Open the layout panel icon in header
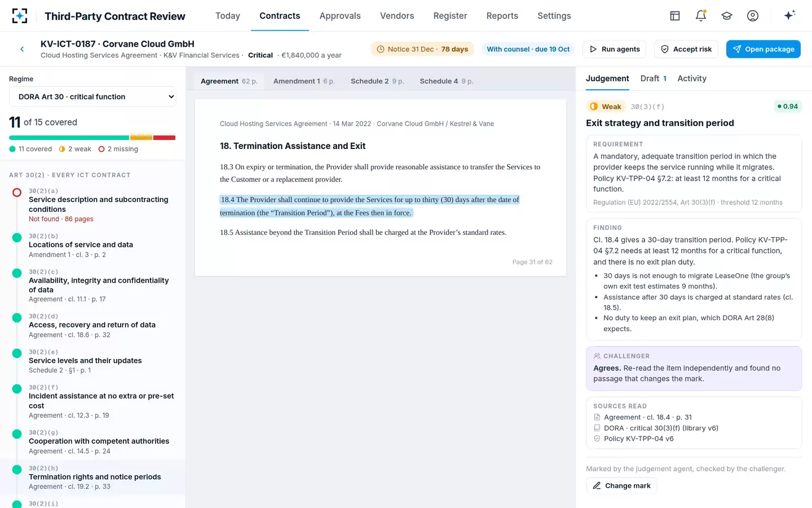The height and width of the screenshot is (508, 812). click(675, 16)
